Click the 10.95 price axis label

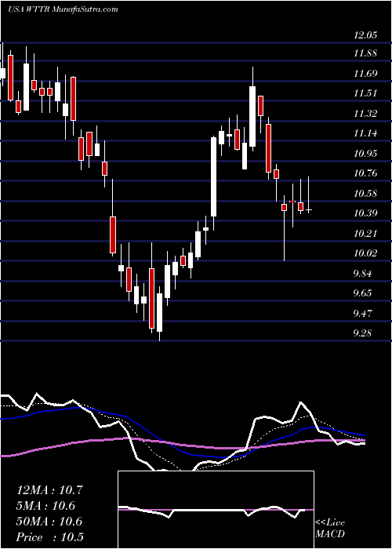365,154
